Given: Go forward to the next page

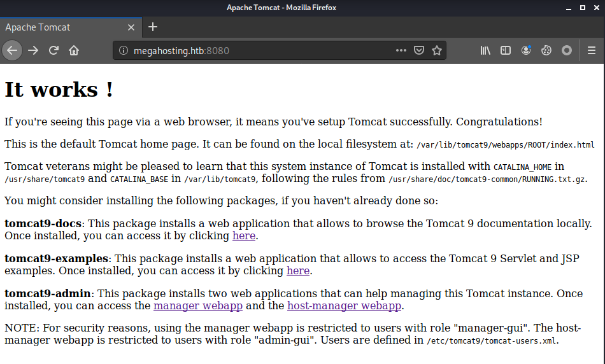Looking at the screenshot, I should tap(33, 50).
